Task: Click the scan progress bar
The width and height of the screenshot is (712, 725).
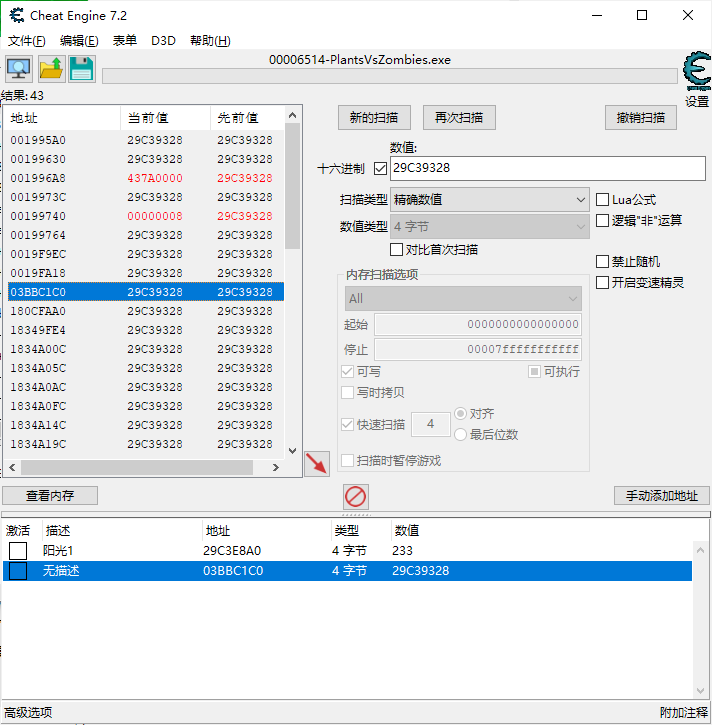Action: tap(390, 76)
